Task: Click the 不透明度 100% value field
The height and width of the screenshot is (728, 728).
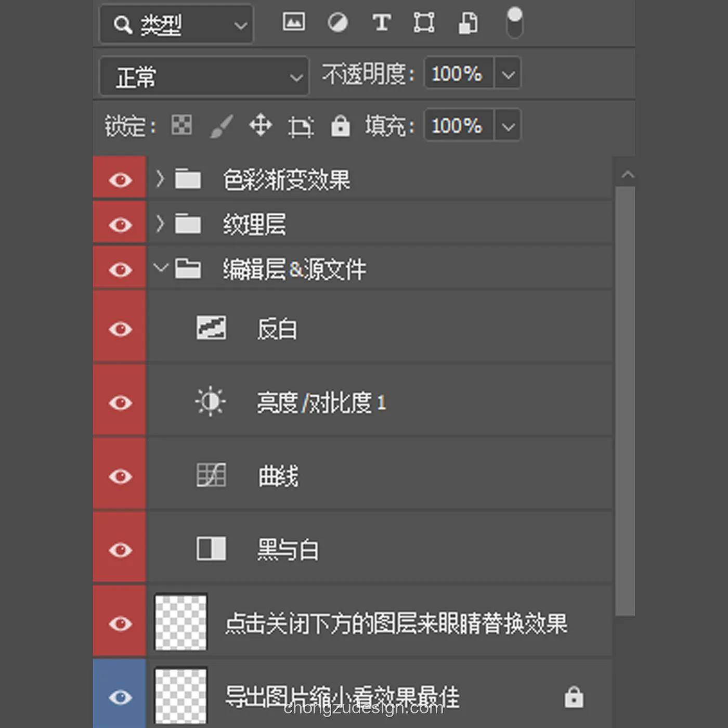Action: pos(459,73)
